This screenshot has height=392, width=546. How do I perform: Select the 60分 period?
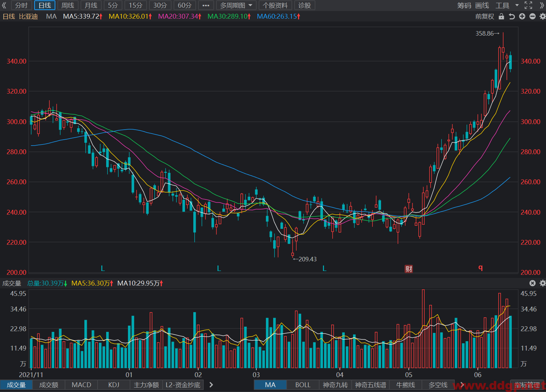tap(185, 6)
